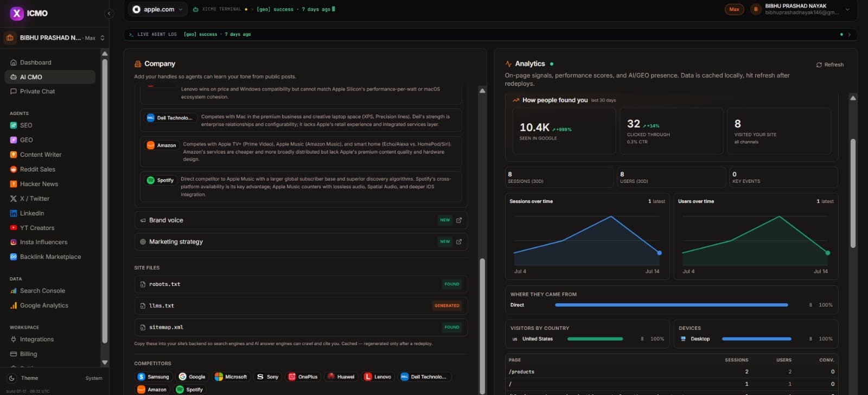Click the SEO agent icon

pos(14,125)
